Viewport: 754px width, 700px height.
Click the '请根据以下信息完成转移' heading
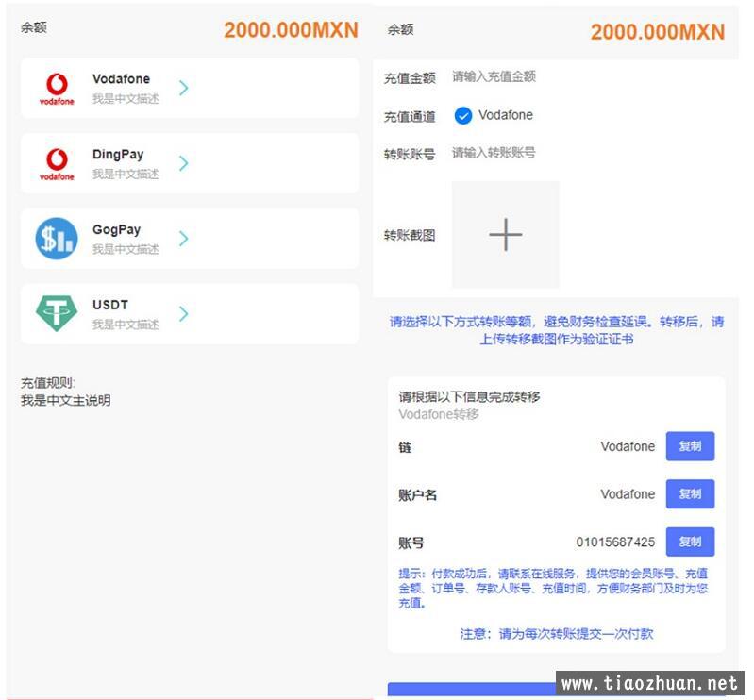pyautogui.click(x=469, y=396)
